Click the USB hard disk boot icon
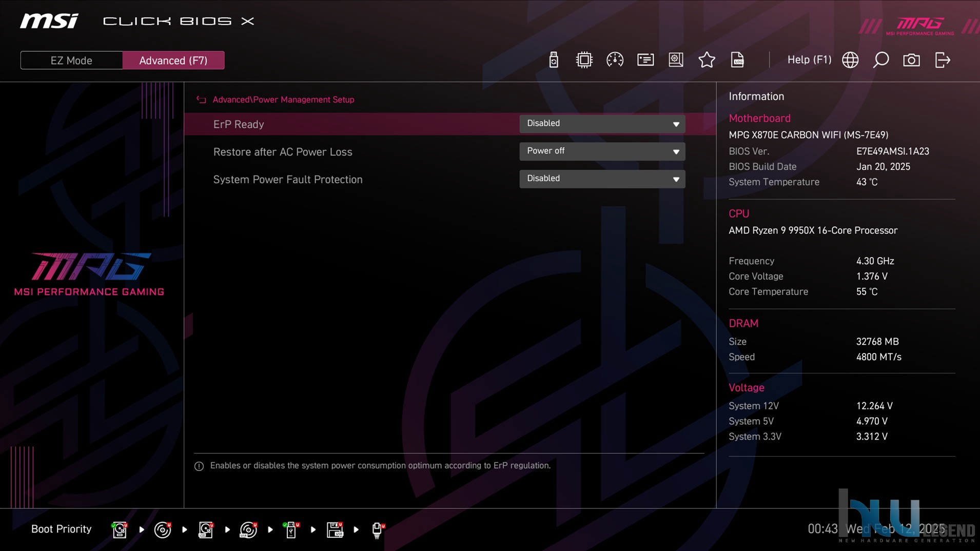The image size is (980, 551). coord(206,529)
